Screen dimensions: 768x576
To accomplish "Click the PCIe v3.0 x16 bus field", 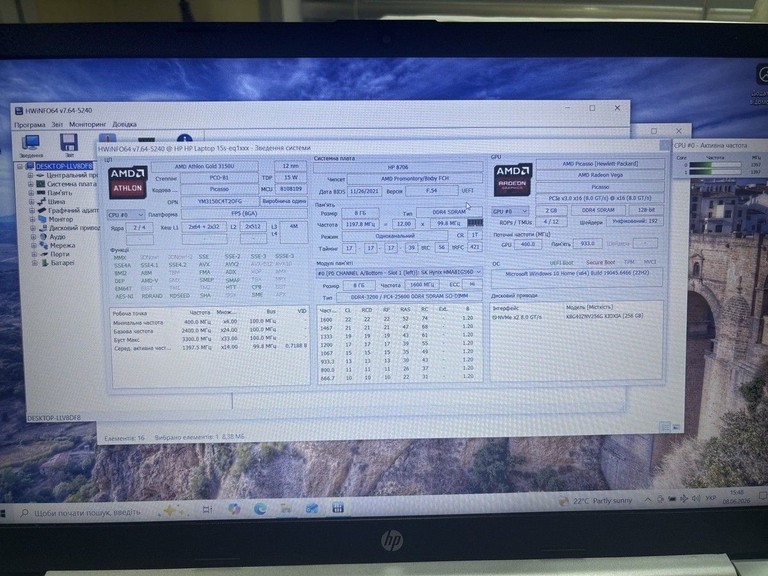I will pyautogui.click(x=600, y=198).
